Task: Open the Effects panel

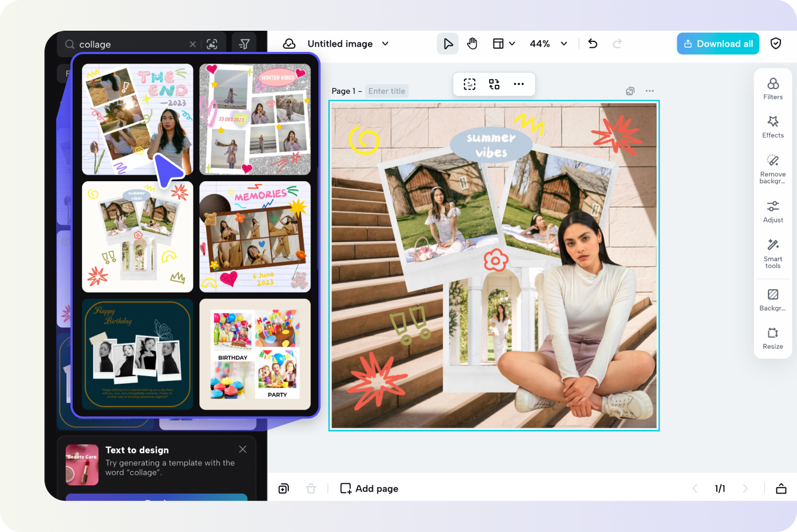Action: 773,126
